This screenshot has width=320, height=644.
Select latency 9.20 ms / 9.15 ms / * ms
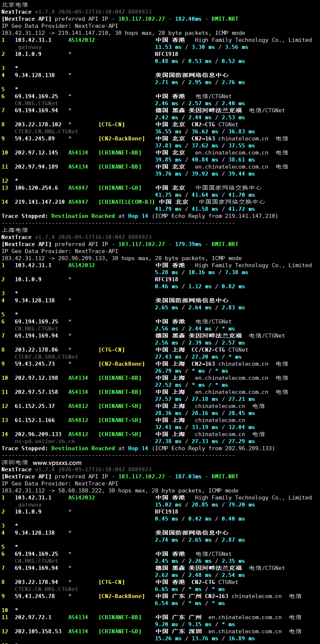pos(195,624)
